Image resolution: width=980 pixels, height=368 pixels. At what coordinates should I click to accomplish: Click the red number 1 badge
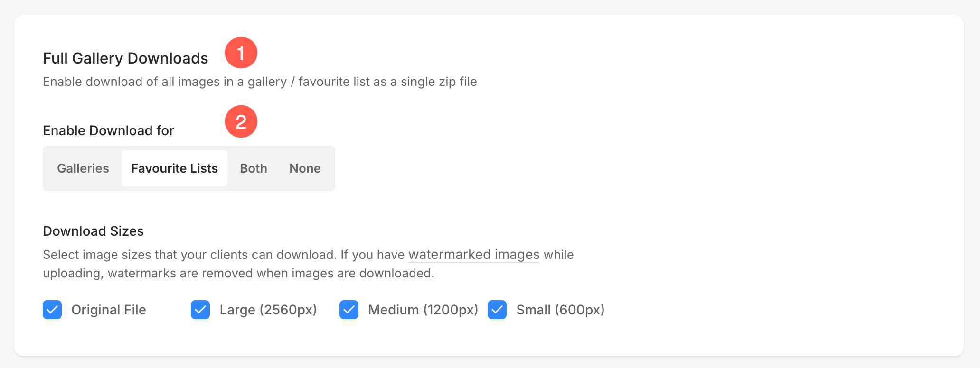pos(241,53)
